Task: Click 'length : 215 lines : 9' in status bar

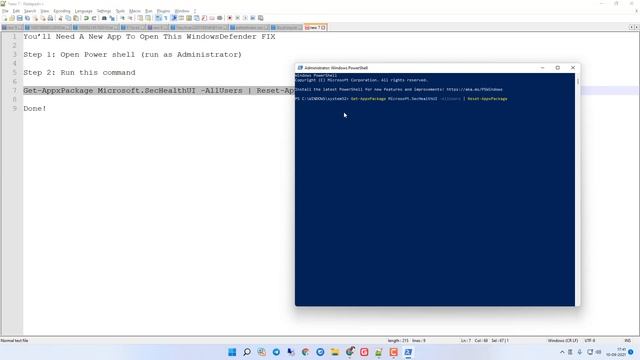Action: [407, 340]
